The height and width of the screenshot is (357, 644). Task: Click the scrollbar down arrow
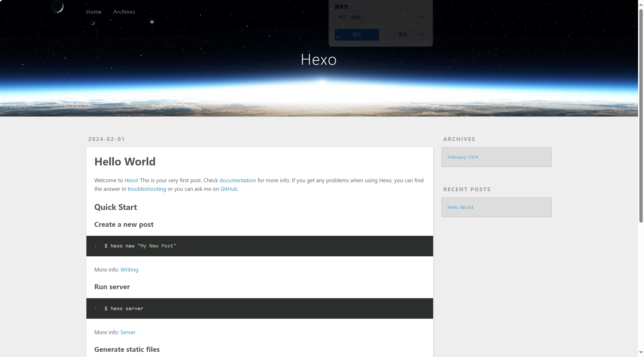click(x=641, y=352)
